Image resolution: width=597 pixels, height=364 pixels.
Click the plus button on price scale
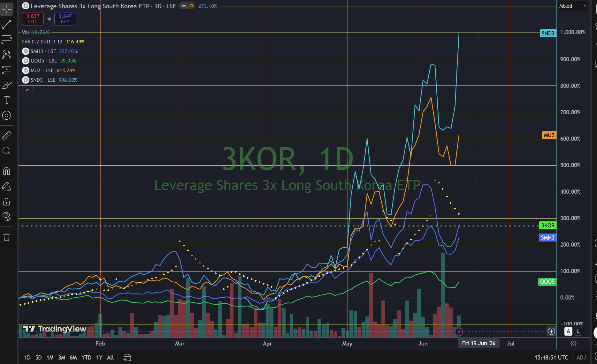coord(551,331)
